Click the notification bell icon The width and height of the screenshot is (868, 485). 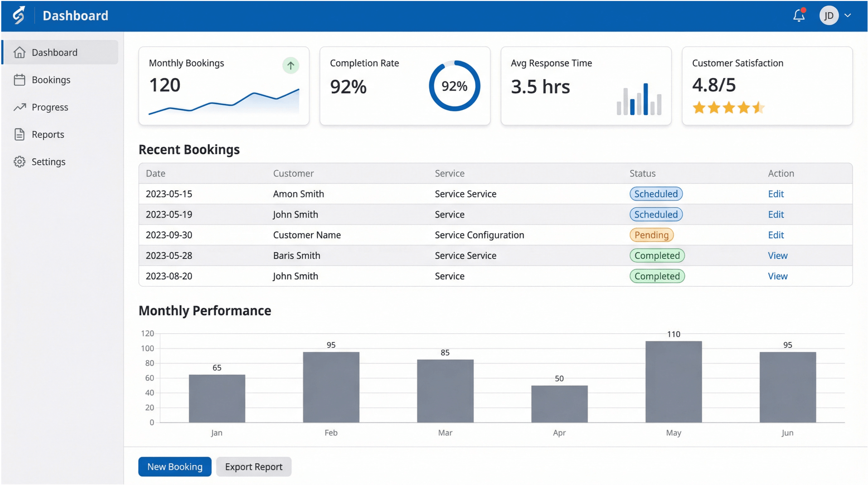799,15
